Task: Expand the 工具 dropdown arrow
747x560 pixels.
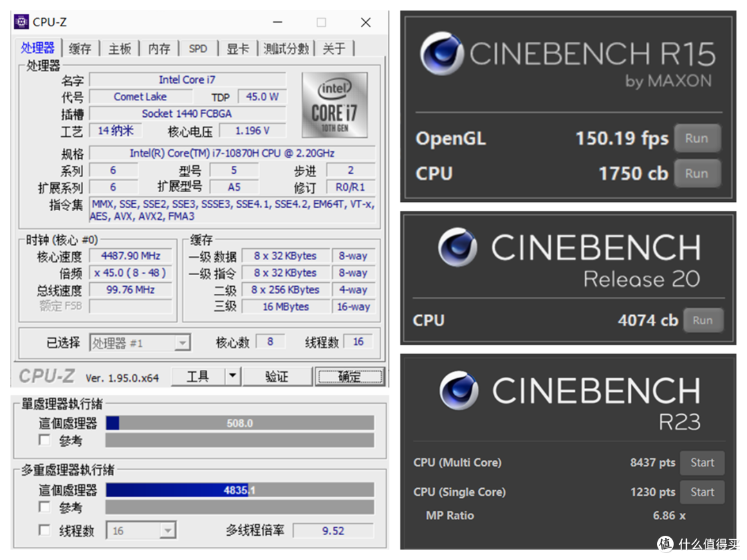Action: click(233, 377)
